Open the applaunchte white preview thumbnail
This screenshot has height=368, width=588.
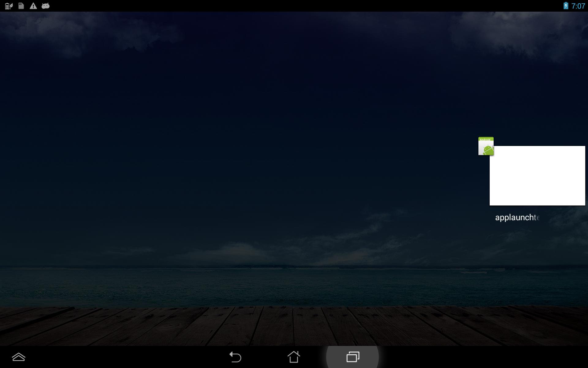point(537,176)
